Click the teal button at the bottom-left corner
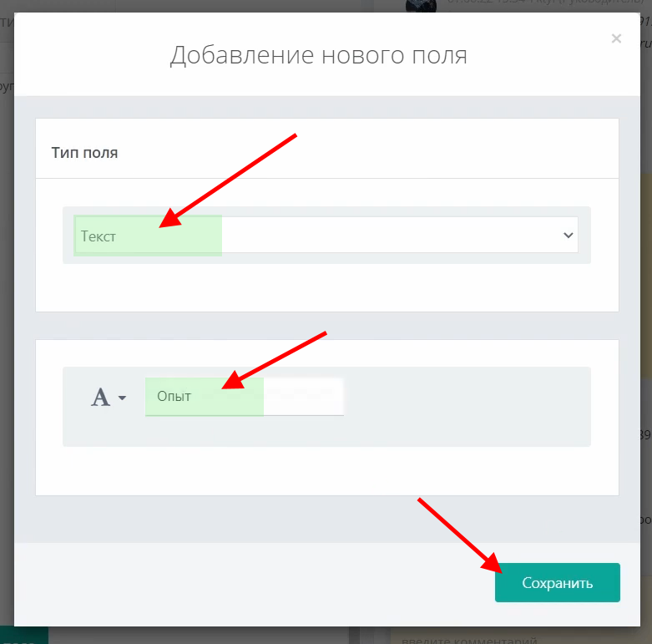The image size is (652, 644). point(23,636)
